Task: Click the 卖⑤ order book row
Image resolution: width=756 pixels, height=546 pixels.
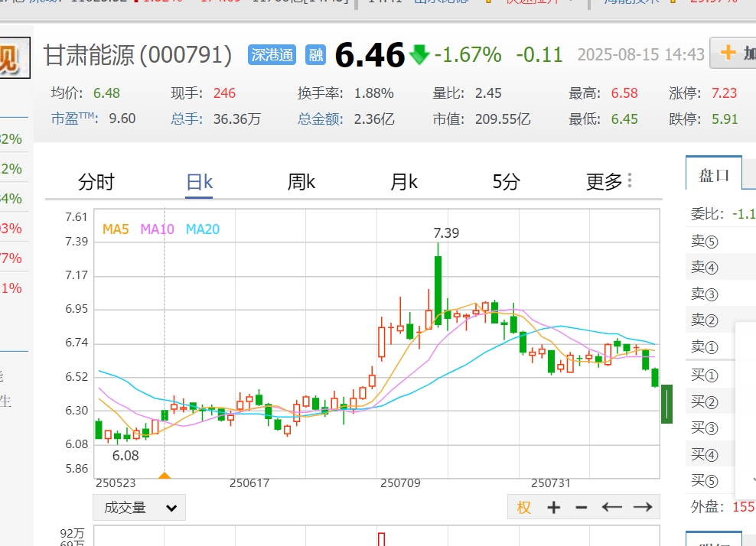Action: (x=721, y=240)
